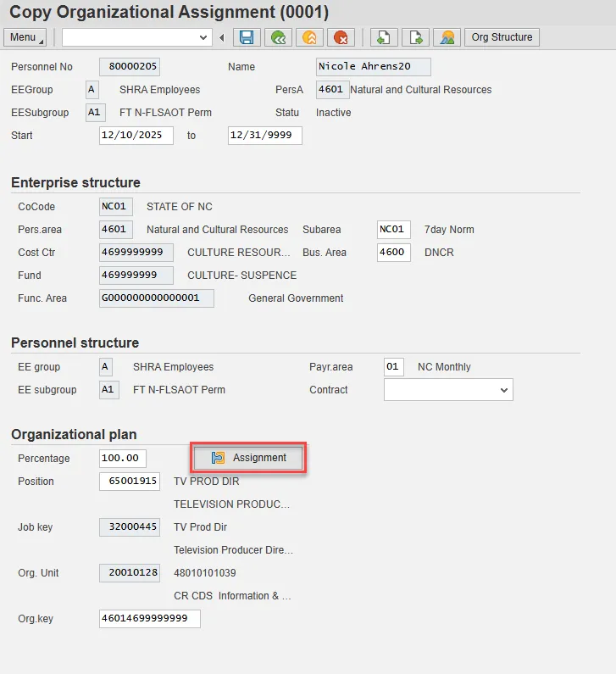Click the text CULTURE- SUSPENCE
The image size is (616, 674).
click(241, 276)
